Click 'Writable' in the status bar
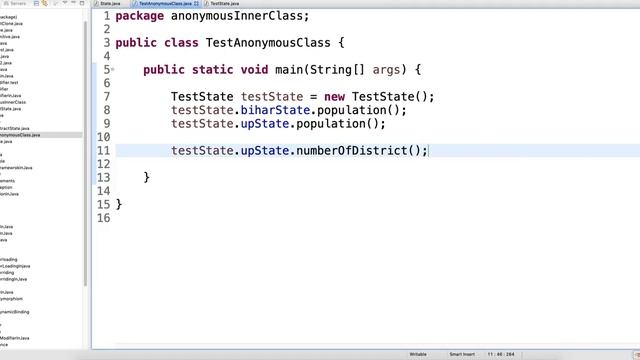The width and height of the screenshot is (640, 360). point(418,354)
